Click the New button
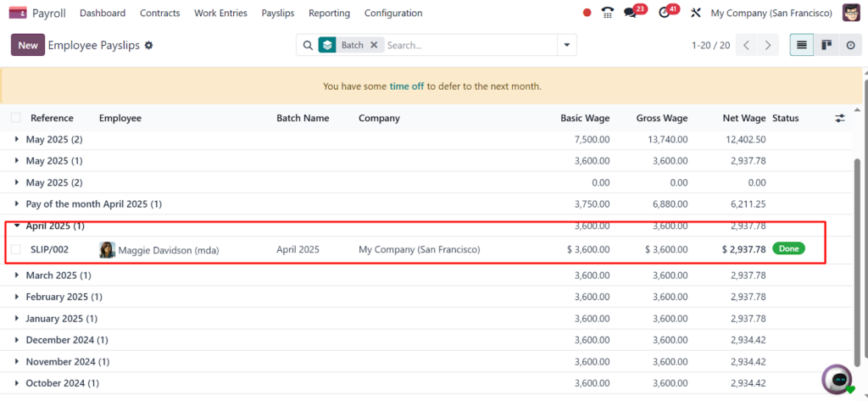Screen dimensions: 868x401 point(28,45)
